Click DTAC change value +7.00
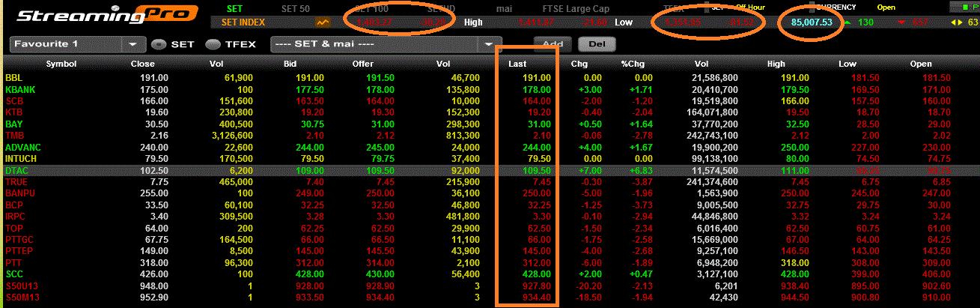The image size is (980, 308). (591, 171)
